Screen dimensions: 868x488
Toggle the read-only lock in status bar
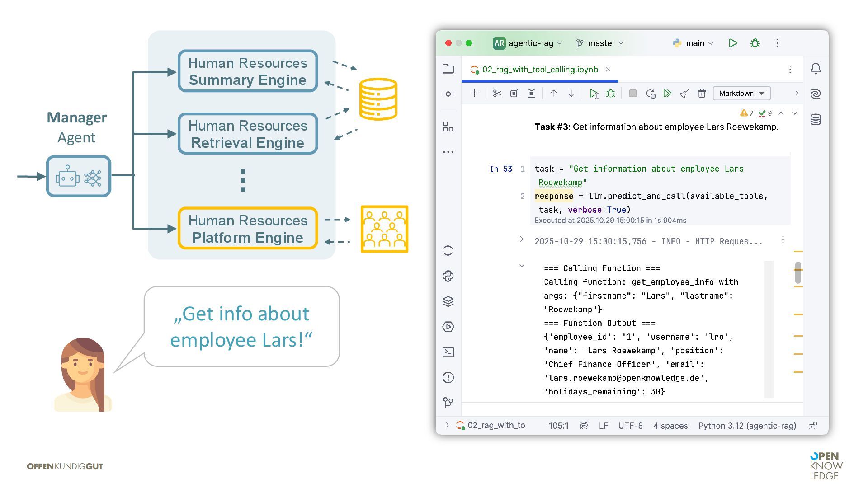[x=812, y=426]
